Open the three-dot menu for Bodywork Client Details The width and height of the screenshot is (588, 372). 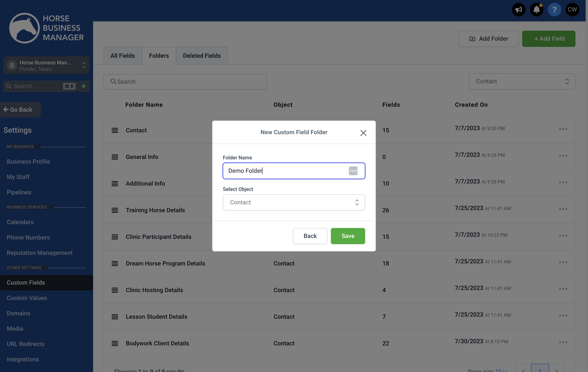tap(563, 342)
